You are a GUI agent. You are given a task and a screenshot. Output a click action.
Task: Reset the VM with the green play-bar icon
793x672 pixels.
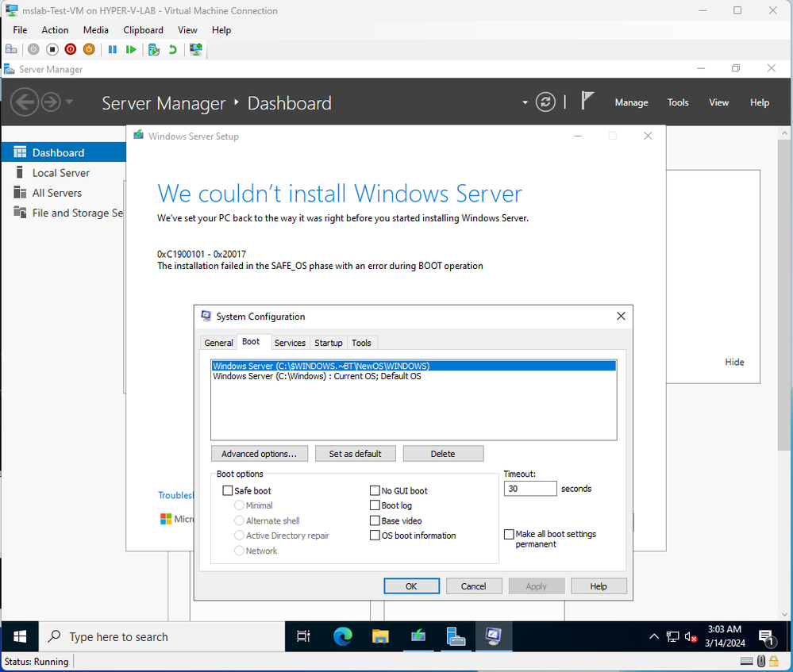131,49
